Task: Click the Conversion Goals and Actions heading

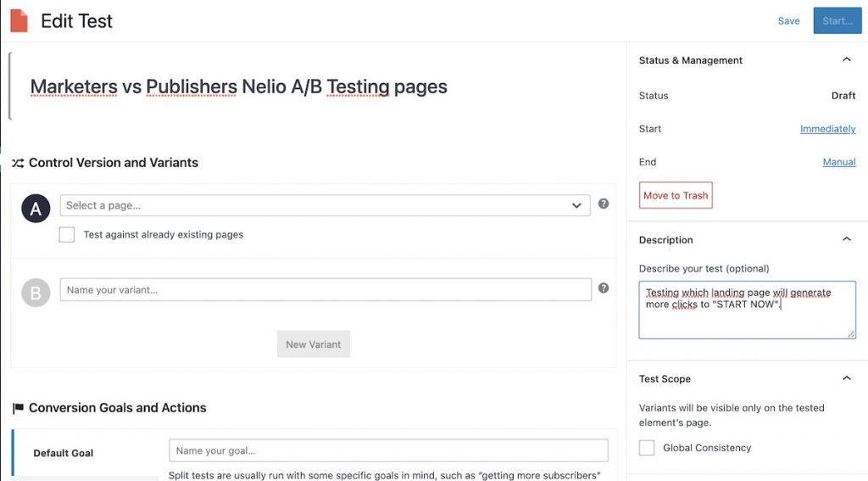Action: [117, 407]
